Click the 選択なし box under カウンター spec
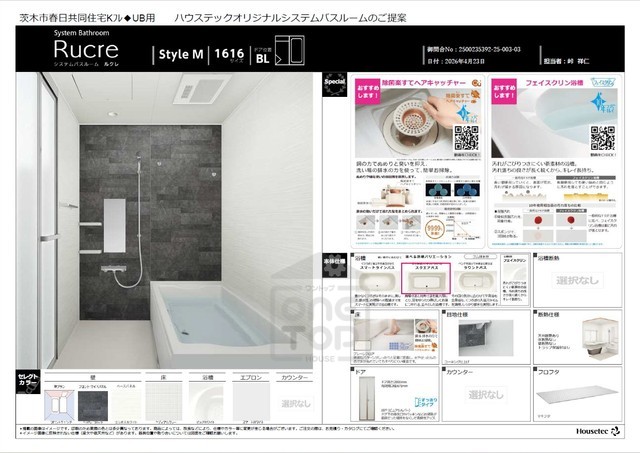The image size is (640, 453). point(486,395)
